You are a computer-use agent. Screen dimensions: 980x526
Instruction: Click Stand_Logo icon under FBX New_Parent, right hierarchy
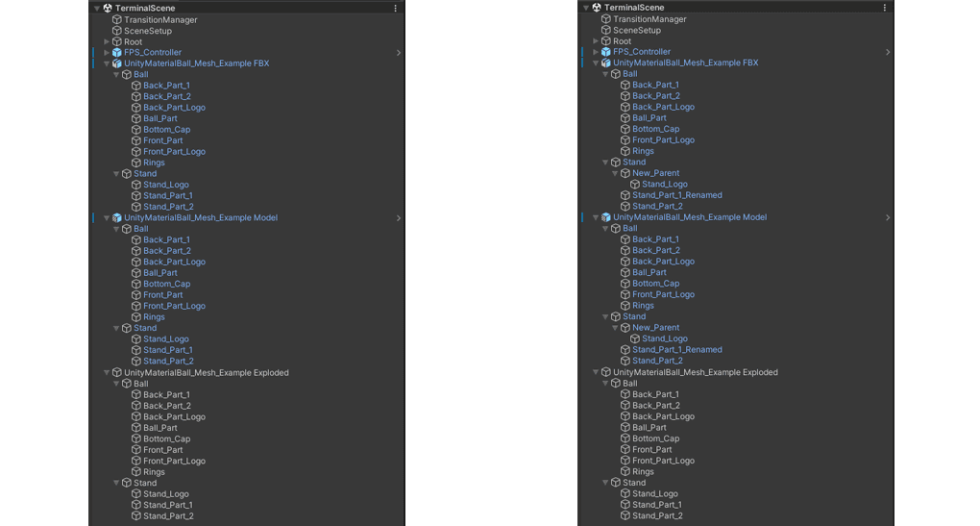pos(635,185)
